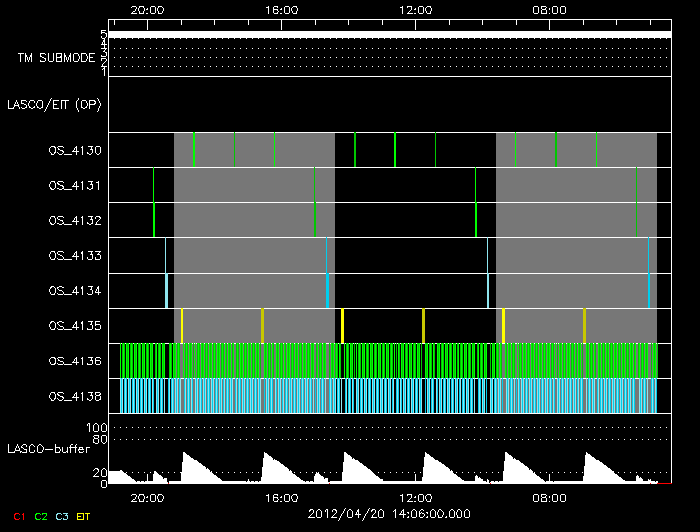This screenshot has width=700, height=532.
Task: Click the OS_4134 row label
Action: point(75,291)
